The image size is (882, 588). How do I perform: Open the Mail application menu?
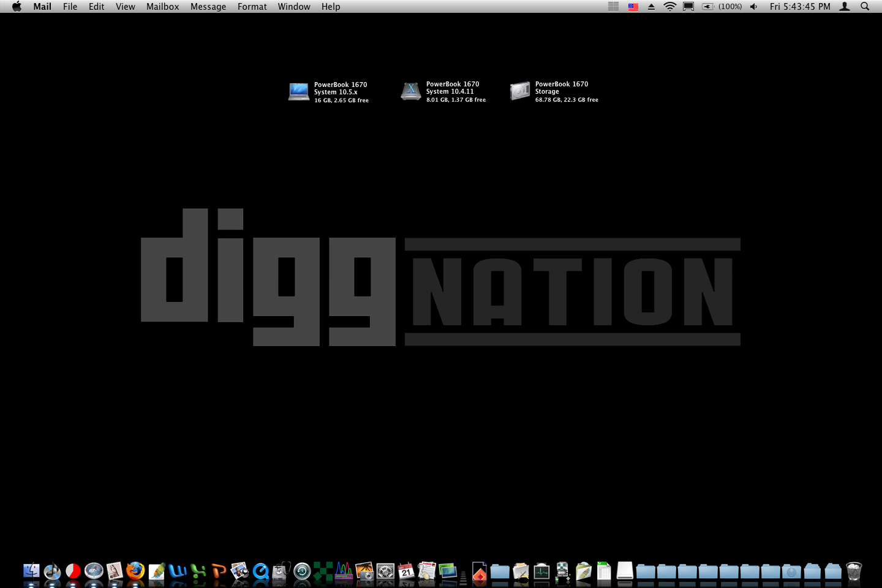point(42,6)
